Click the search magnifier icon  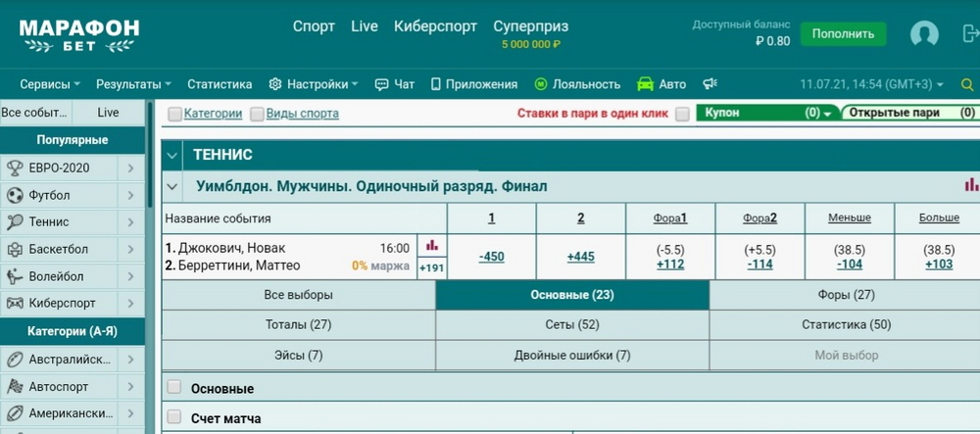coord(968,84)
